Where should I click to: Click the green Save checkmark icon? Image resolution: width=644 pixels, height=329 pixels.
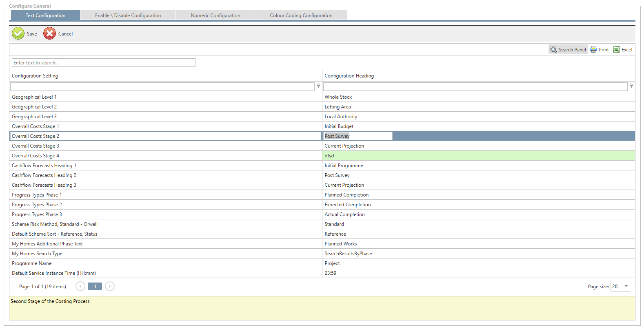pos(18,33)
